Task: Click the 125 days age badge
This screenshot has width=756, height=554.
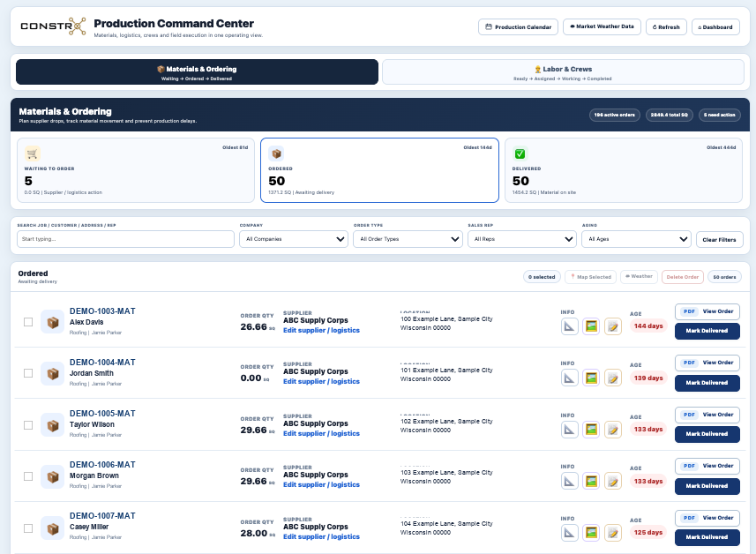Action: coord(648,532)
